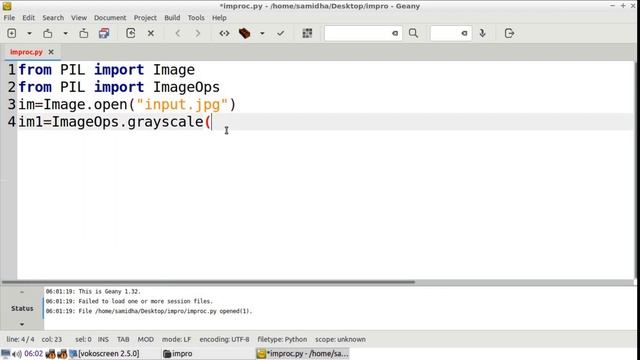Click the "input.jpg" string in line 3
This screenshot has height=360, width=640.
(182, 104)
